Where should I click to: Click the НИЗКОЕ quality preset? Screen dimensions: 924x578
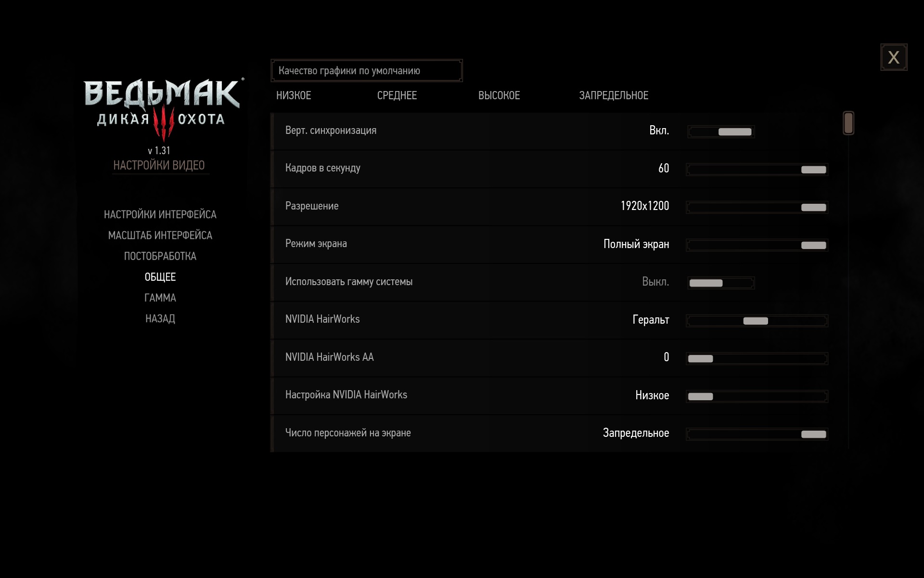(x=294, y=95)
